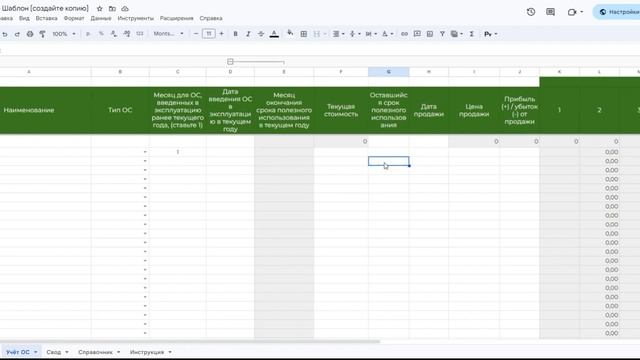This screenshot has width=640, height=360.
Task: Open the font family dropdown
Action: pos(168,34)
